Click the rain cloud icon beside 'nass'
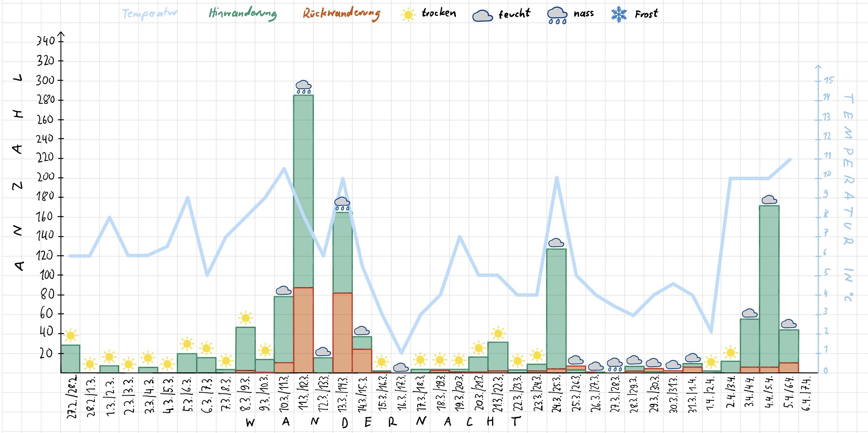 (x=557, y=16)
